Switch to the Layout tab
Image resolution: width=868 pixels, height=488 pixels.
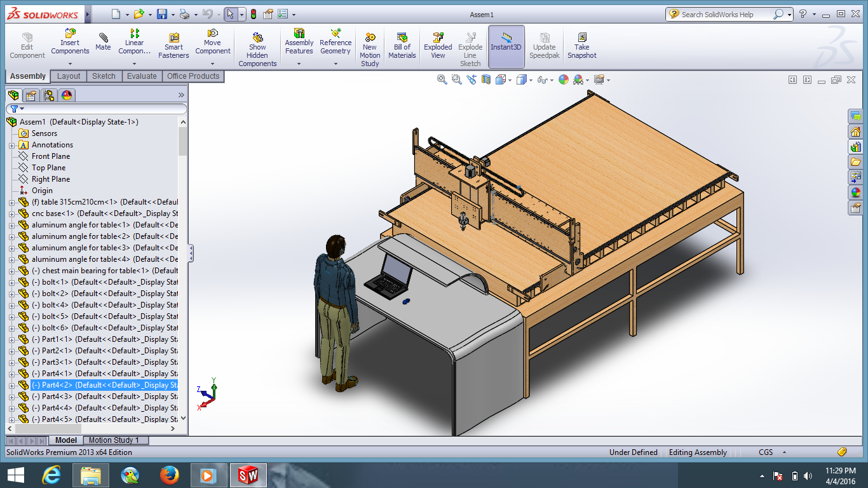click(x=69, y=76)
